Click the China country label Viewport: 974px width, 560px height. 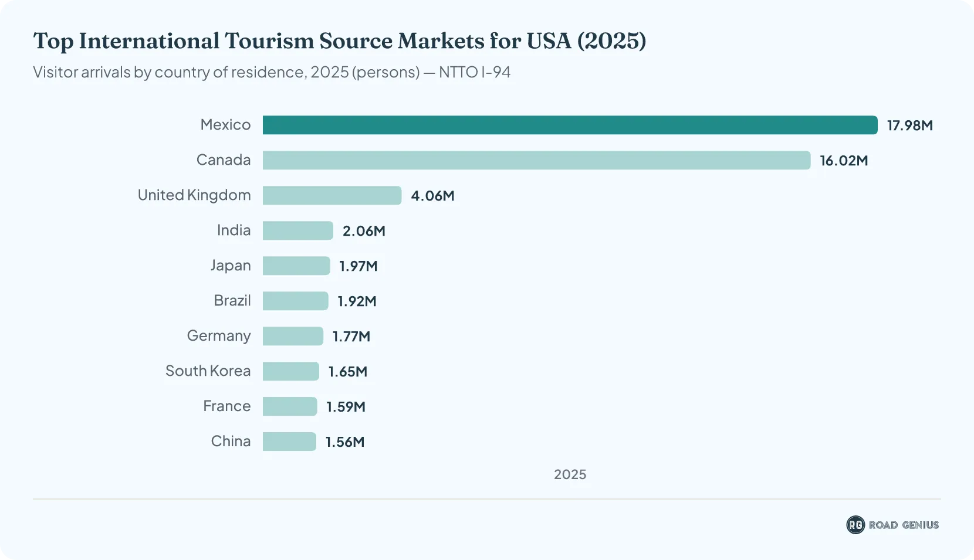click(231, 441)
